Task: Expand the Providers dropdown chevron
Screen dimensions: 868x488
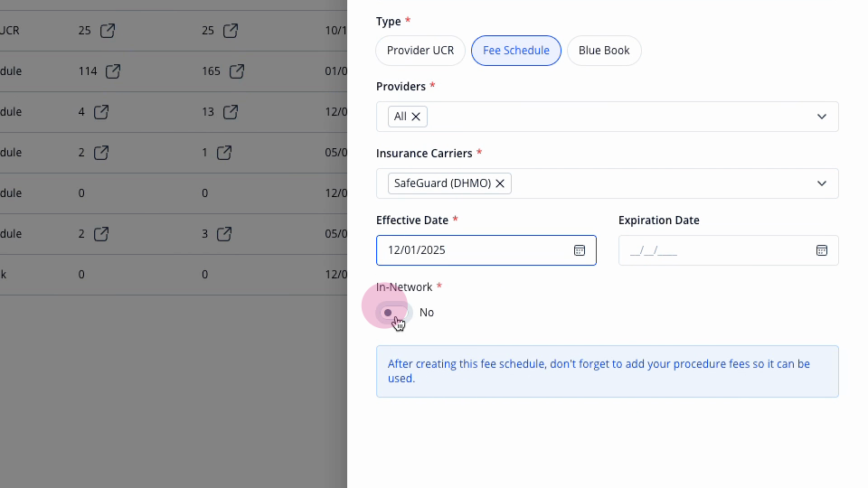Action: coord(822,117)
